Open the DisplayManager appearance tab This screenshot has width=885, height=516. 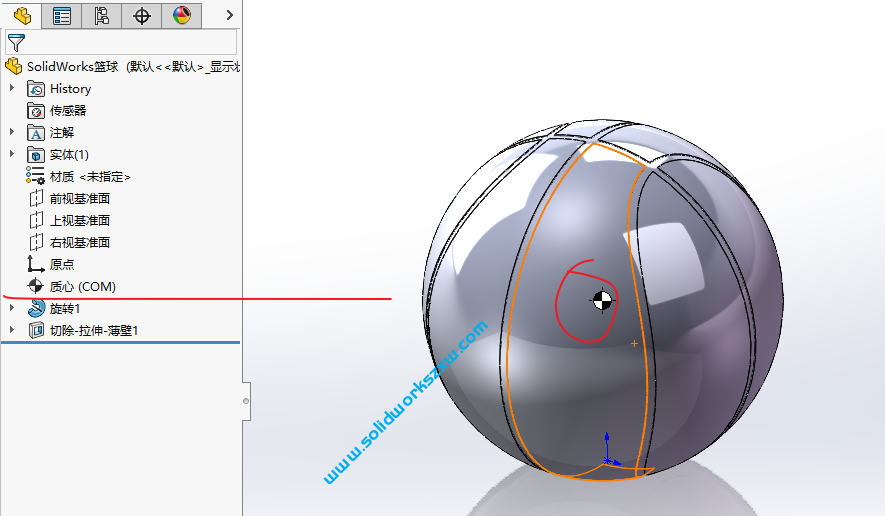click(x=182, y=15)
